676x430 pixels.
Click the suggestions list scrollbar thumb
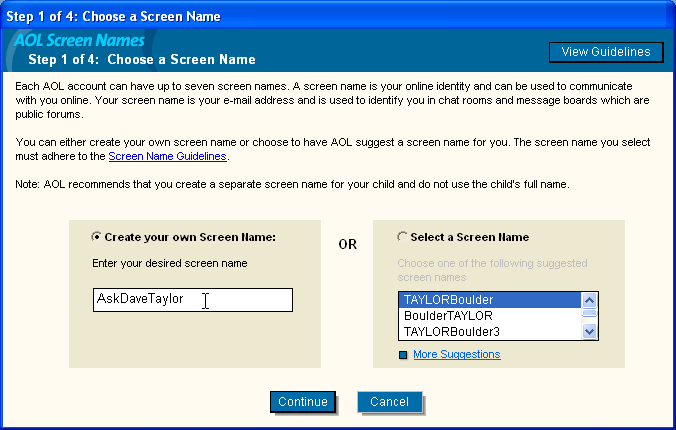[x=589, y=313]
